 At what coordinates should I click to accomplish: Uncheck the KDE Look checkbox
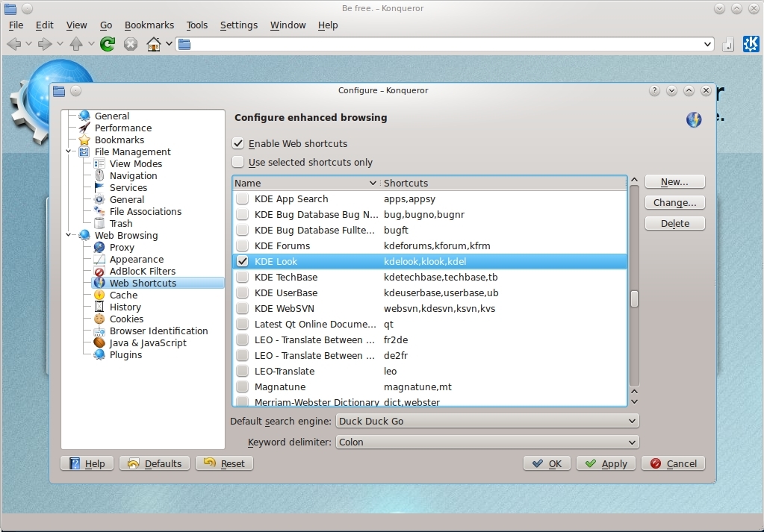[x=242, y=261]
